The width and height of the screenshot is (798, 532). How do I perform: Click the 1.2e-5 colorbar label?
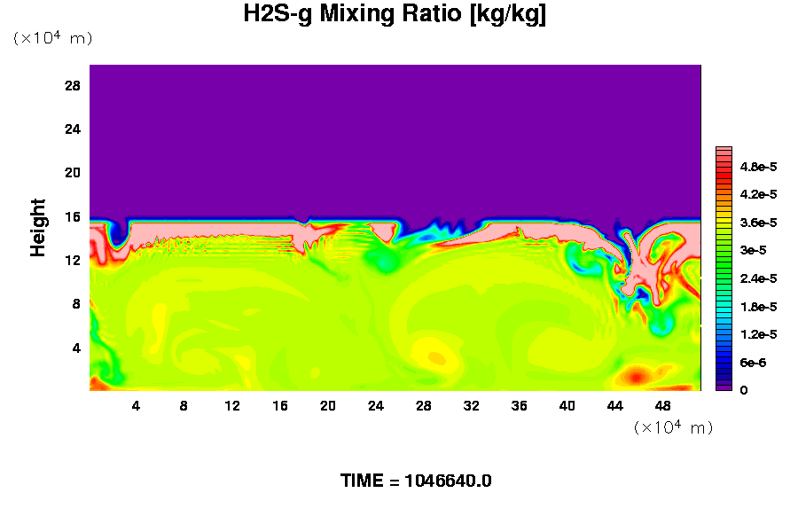(758, 334)
